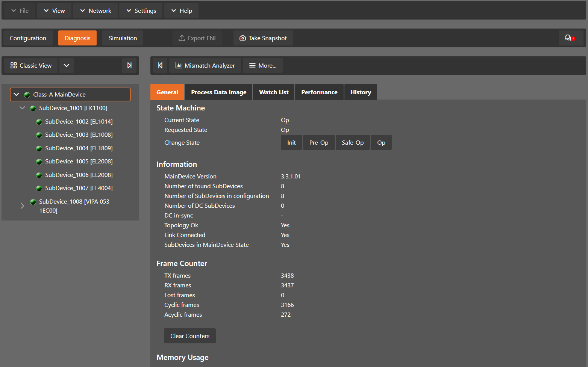Viewport: 588px width, 367px height.
Task: Click the Topology Ok label
Action: 181,225
